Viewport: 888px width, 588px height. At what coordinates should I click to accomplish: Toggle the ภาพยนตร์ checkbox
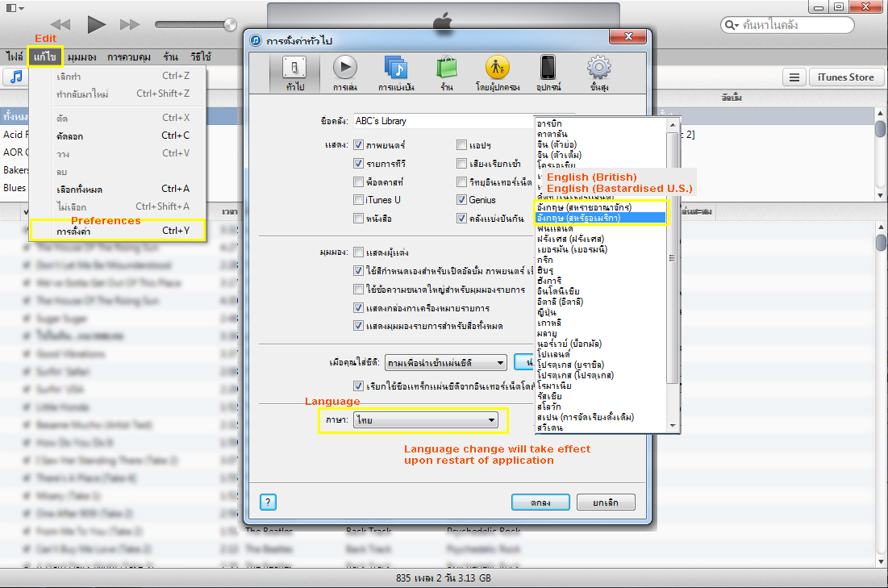358,145
